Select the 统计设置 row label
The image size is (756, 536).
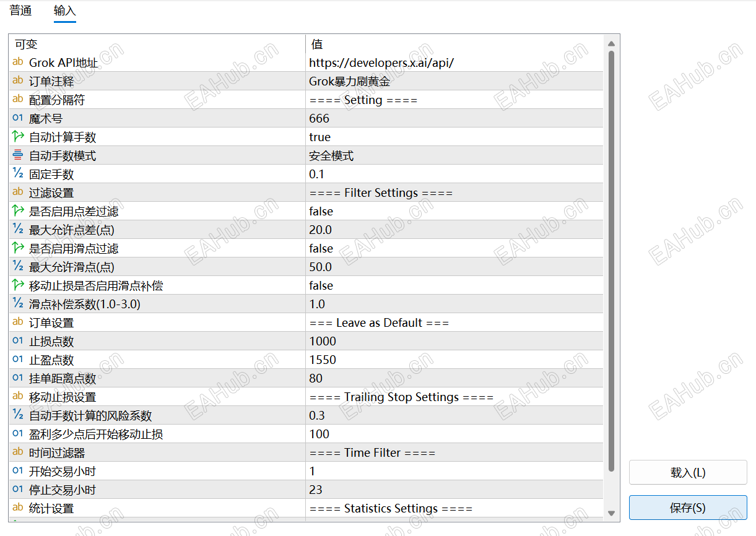tap(51, 508)
